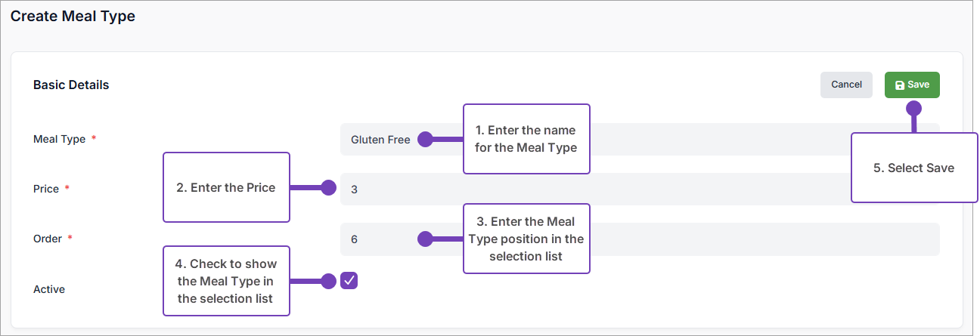Click the Create Meal Type page title
980x336 pixels.
click(73, 16)
